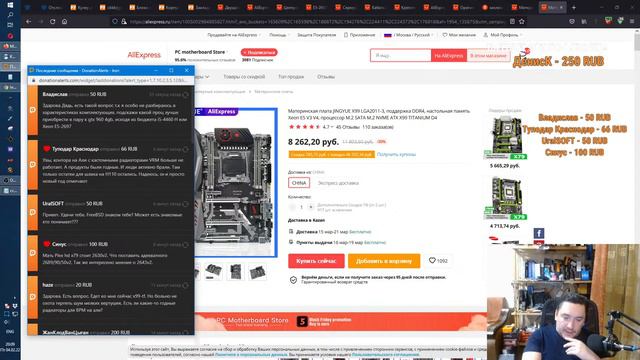Click the green extension icon in toolbar

tap(620, 21)
